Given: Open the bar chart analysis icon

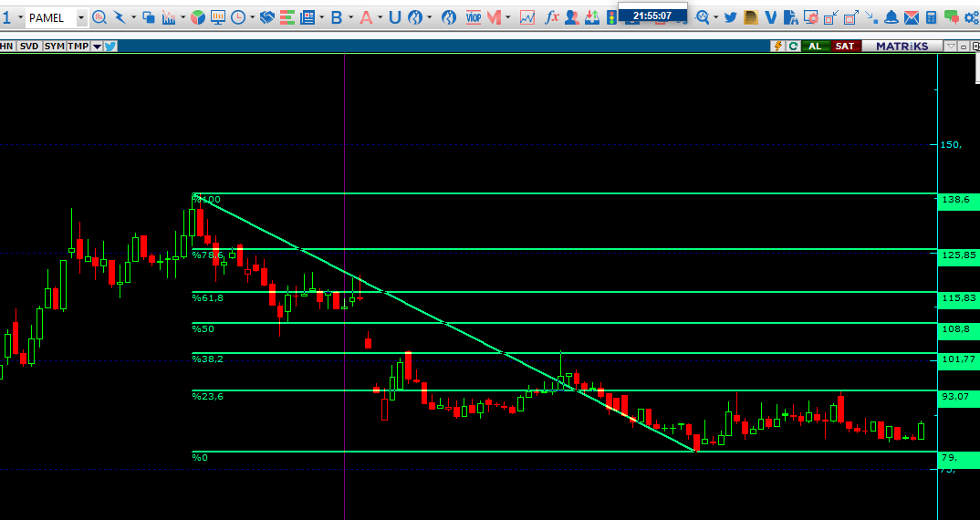Looking at the screenshot, I should 169,17.
